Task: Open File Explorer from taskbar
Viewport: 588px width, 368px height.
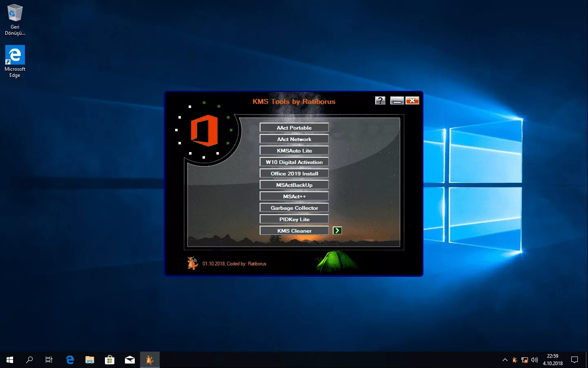Action: coord(90,360)
